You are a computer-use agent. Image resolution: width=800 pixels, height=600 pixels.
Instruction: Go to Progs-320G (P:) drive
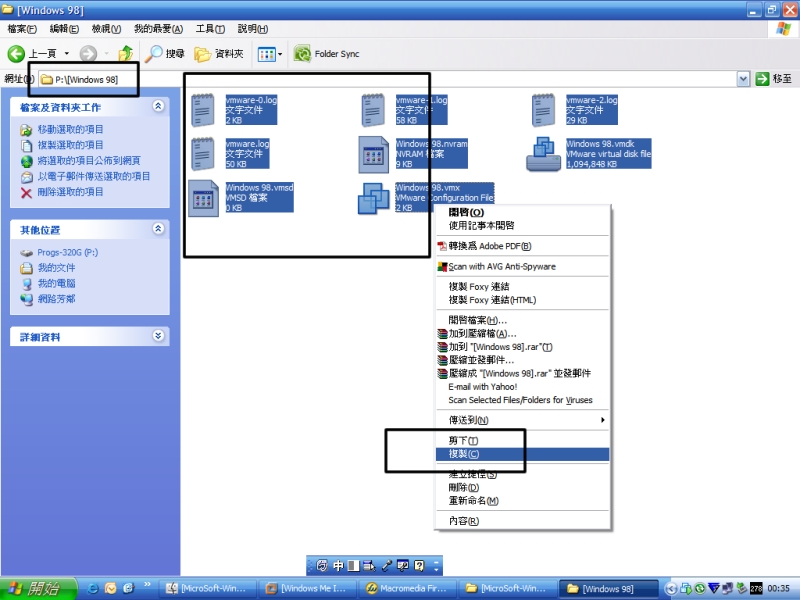pos(67,253)
